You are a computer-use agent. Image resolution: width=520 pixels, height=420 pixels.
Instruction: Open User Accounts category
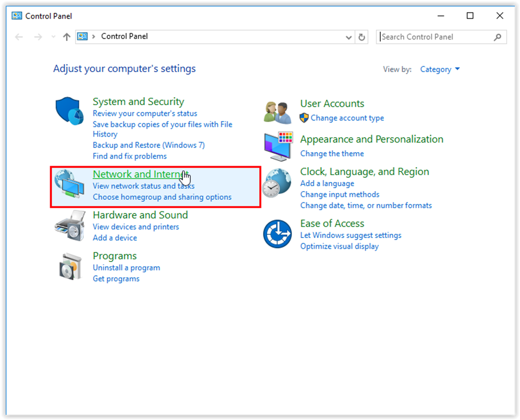tap(332, 104)
